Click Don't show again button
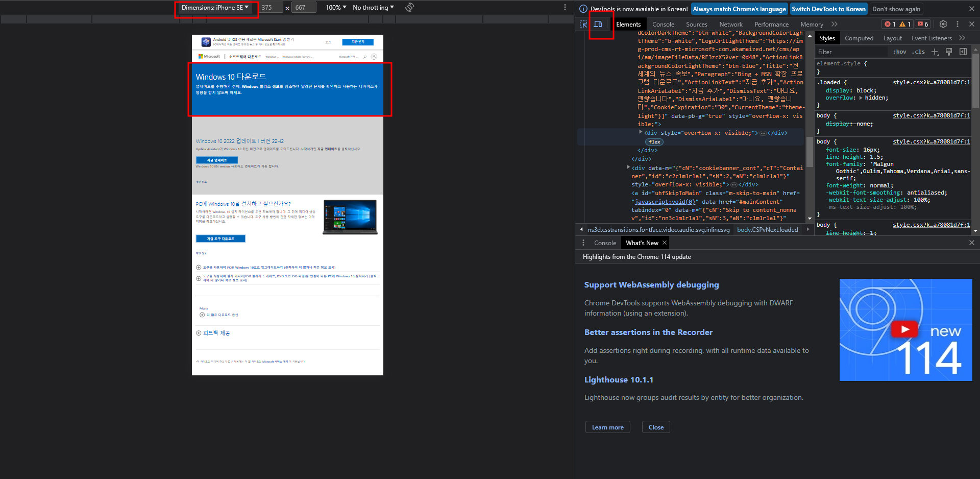 [x=896, y=9]
